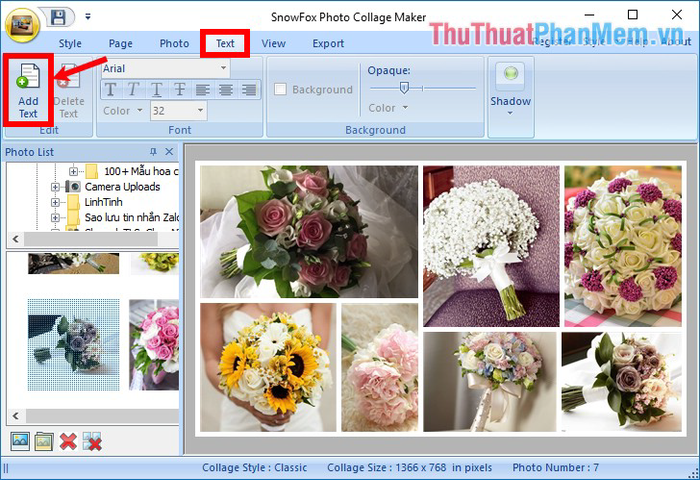The image size is (700, 480).
Task: Select the Sao lưu tin nhắn Zalo folder
Action: [131, 217]
